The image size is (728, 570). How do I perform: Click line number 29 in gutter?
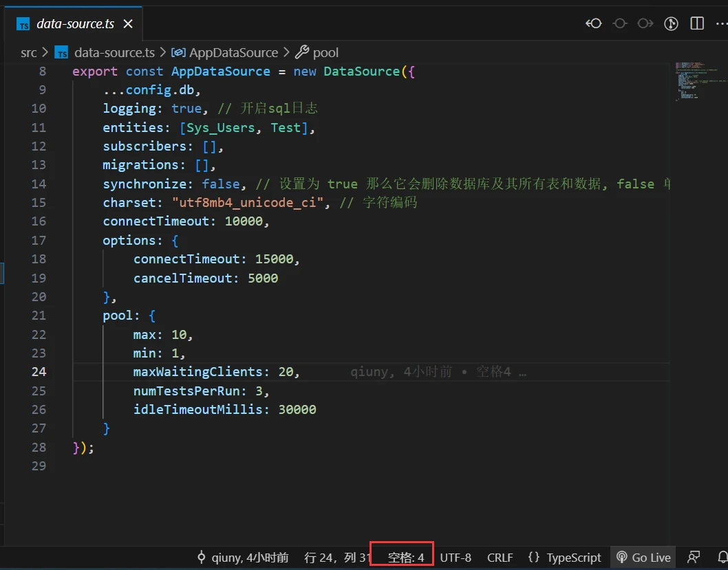[x=39, y=465]
